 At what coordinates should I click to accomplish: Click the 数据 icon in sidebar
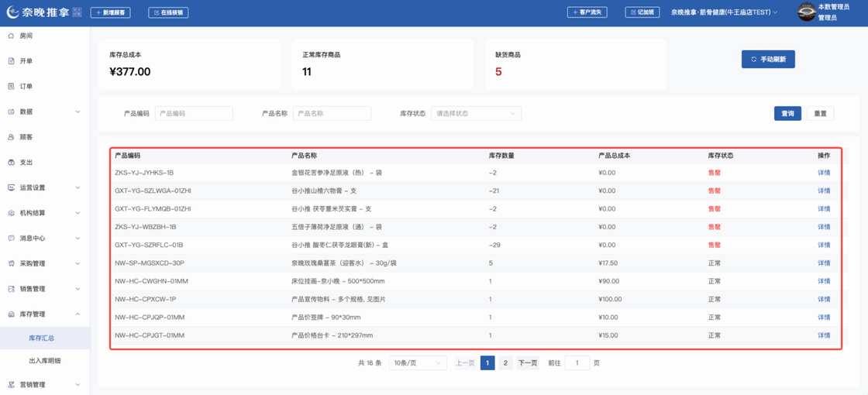coord(11,112)
